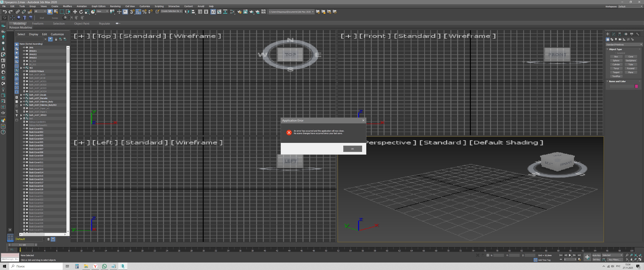Open WhatsApp from the Windows taskbar
The image size is (644, 270).
tap(104, 266)
